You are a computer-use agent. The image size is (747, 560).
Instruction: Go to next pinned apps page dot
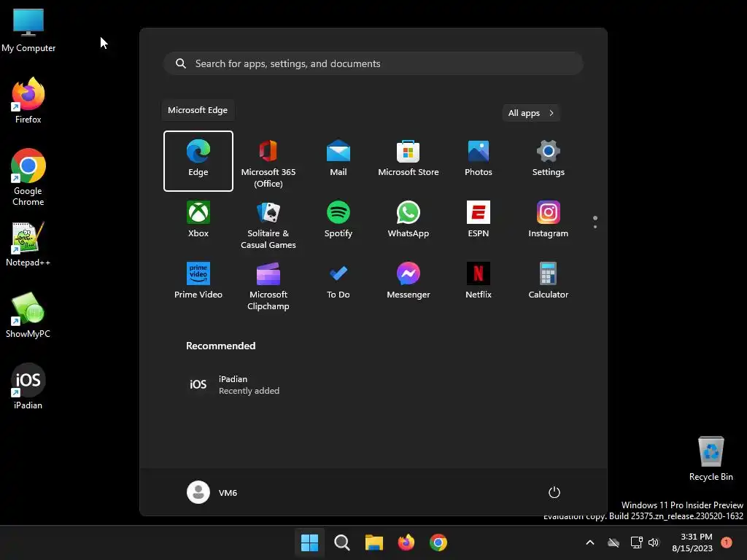pos(595,226)
